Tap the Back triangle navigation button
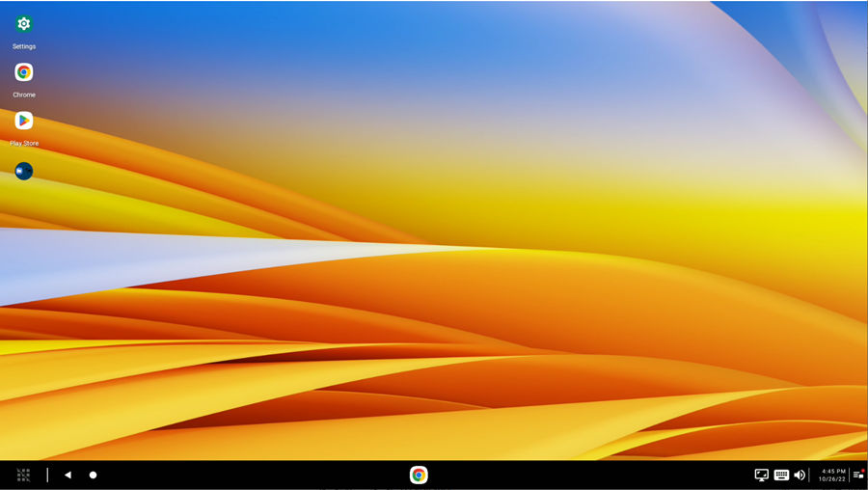 (x=68, y=476)
